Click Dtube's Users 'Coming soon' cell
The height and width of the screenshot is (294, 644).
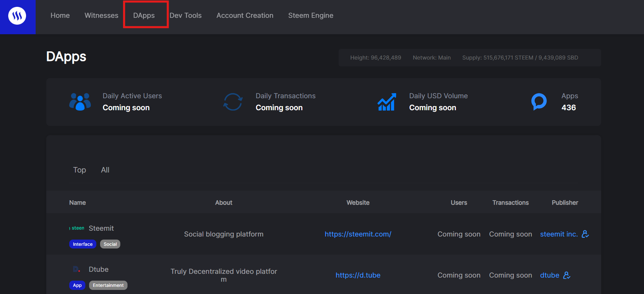459,275
